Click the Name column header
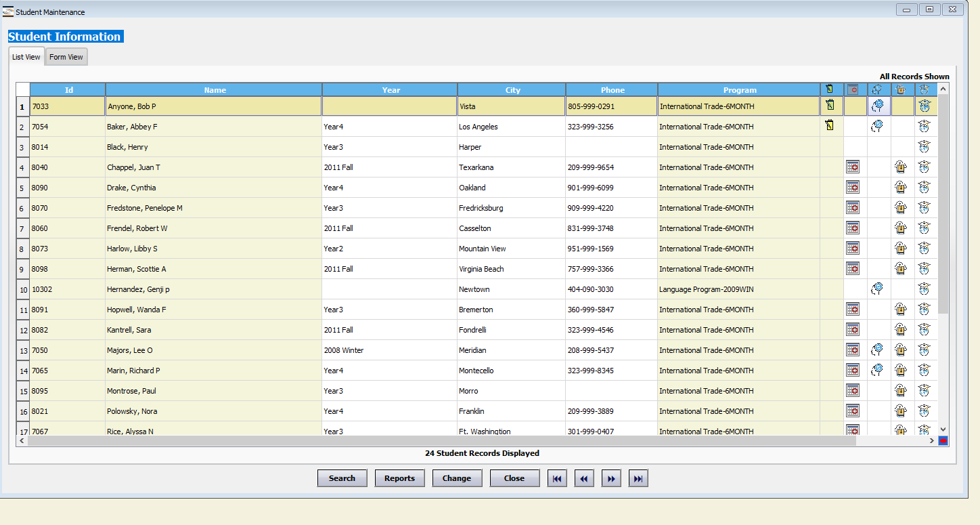This screenshot has height=525, width=980. tap(215, 90)
